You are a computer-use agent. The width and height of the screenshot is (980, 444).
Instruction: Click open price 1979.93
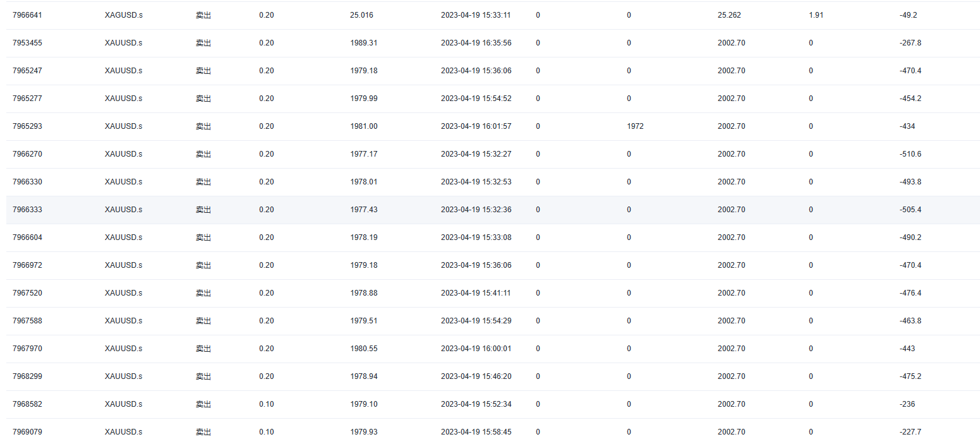(364, 432)
